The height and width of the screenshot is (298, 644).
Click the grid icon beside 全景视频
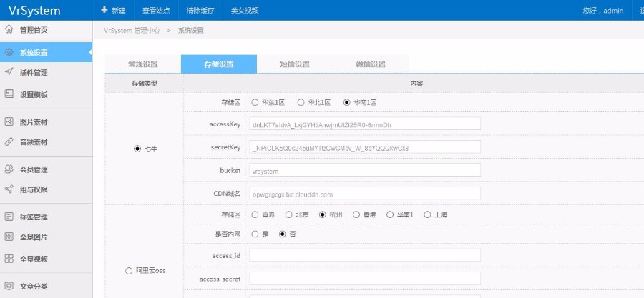9,259
